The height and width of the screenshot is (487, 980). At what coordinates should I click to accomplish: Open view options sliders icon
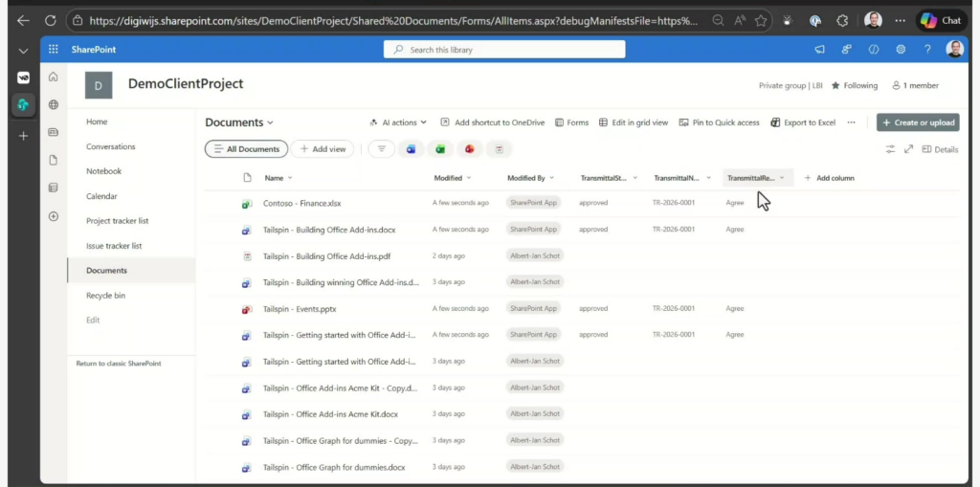click(x=890, y=149)
